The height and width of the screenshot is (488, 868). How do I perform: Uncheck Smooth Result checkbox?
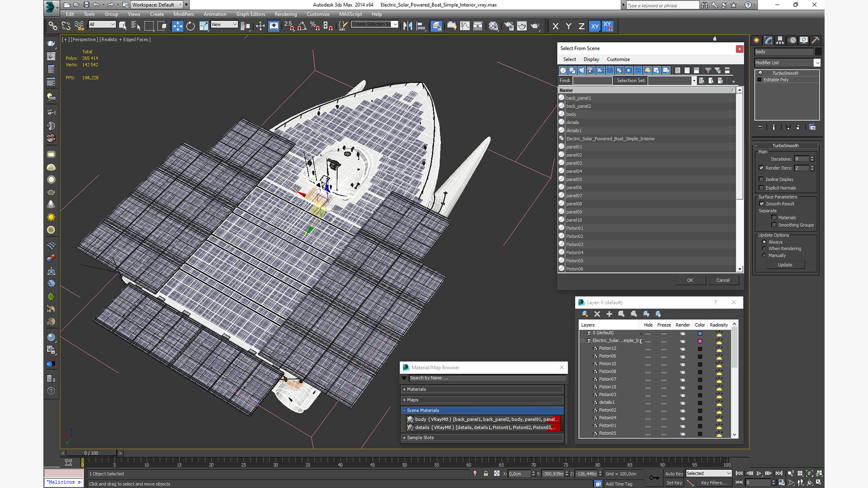coord(761,204)
